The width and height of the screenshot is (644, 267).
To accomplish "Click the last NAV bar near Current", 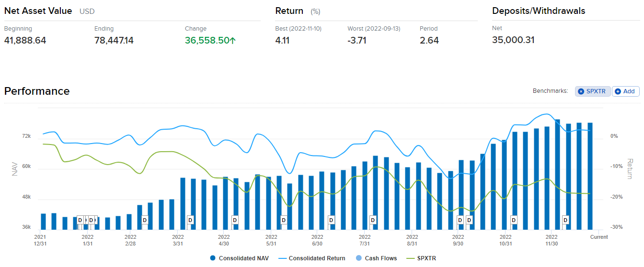I will point(590,176).
